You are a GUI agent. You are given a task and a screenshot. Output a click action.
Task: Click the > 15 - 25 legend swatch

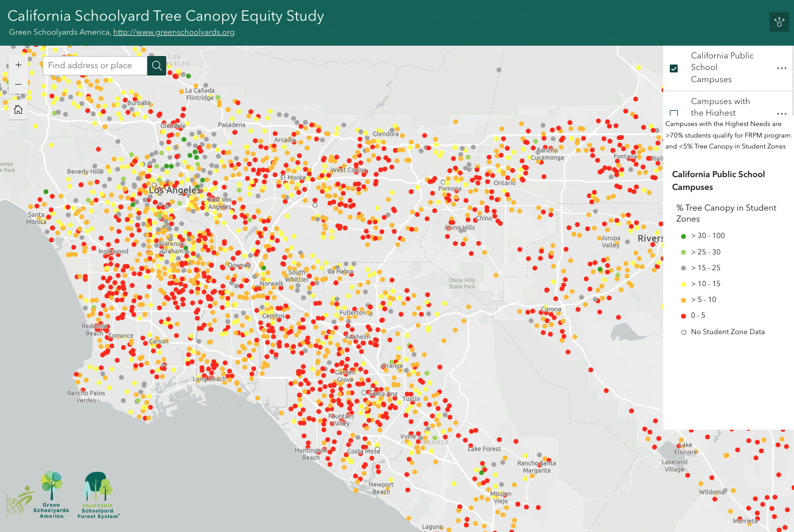tap(683, 268)
